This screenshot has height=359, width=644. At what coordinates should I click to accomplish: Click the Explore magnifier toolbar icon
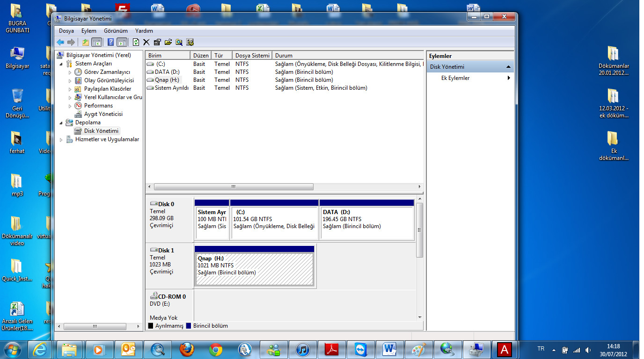(x=179, y=42)
